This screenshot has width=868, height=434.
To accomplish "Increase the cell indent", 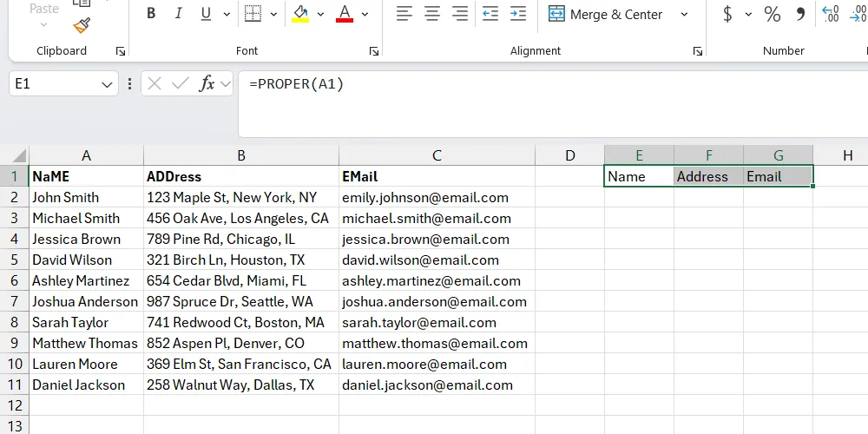I will [517, 14].
